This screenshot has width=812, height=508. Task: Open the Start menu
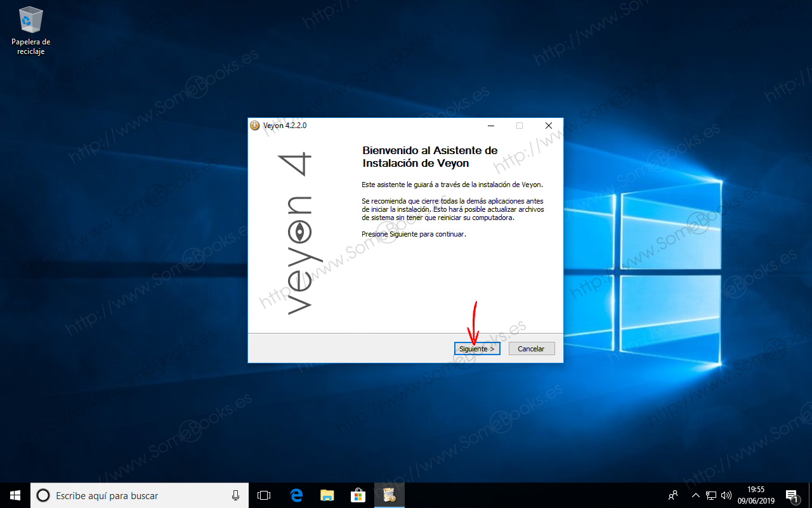pos(14,495)
